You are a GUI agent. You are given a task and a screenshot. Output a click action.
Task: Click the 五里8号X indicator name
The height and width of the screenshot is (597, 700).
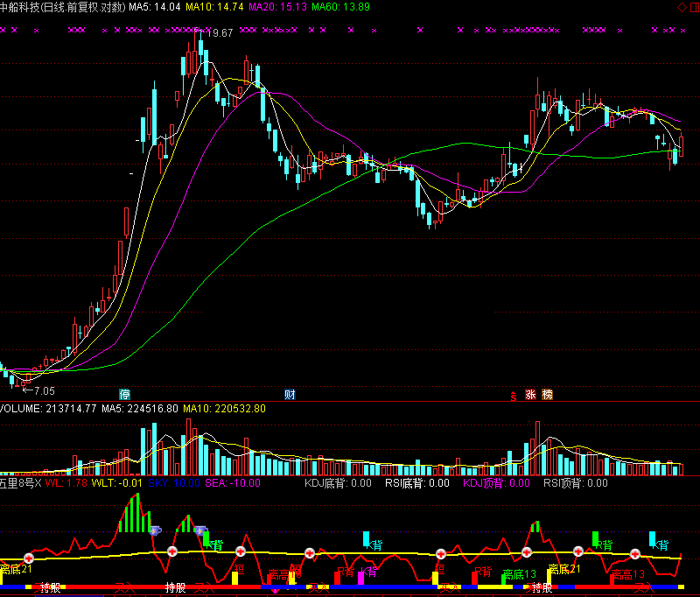pyautogui.click(x=21, y=482)
